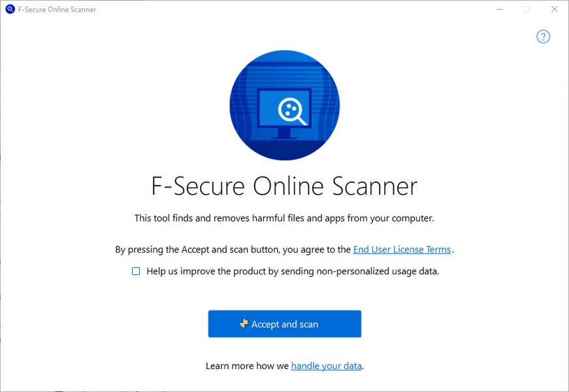Open the "handle your data" link
569x392 pixels.
(326, 366)
